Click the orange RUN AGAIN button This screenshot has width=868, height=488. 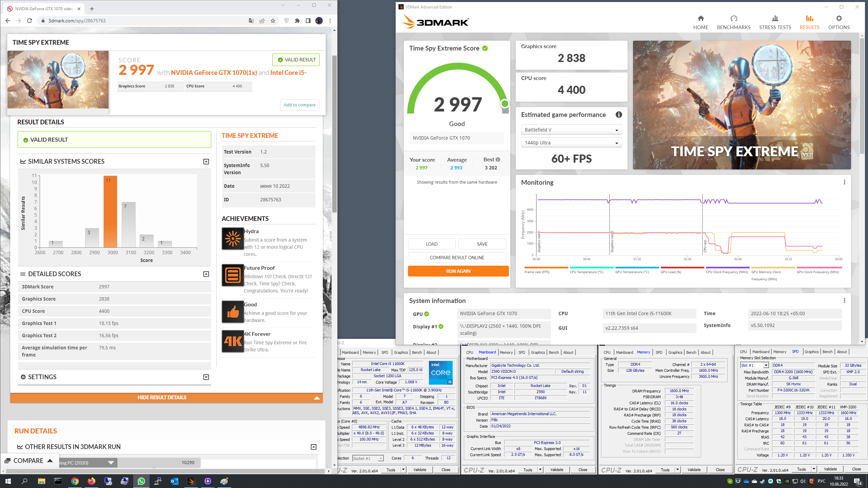458,271
